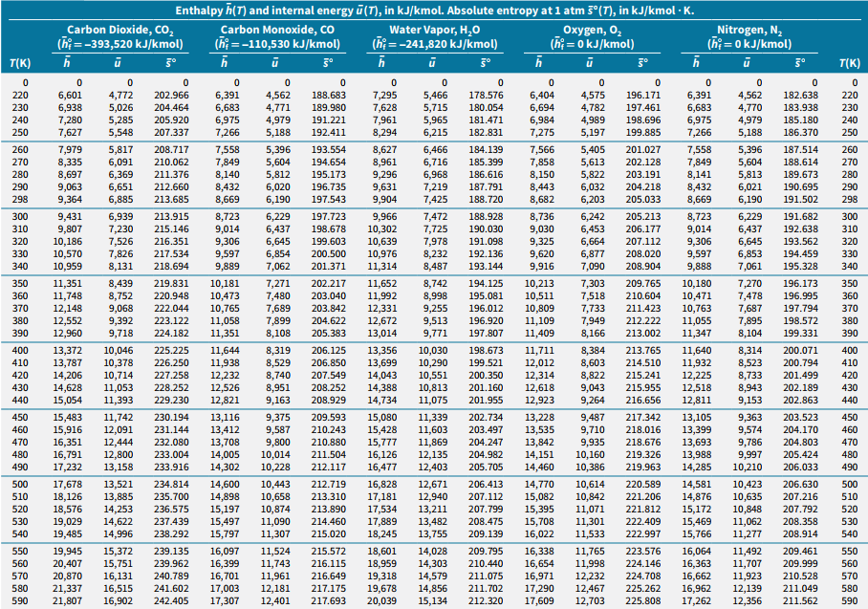Click the formation enthalpy '−110,530 kJ/kmol' text
The width and height of the screenshot is (868, 609).
289,44
